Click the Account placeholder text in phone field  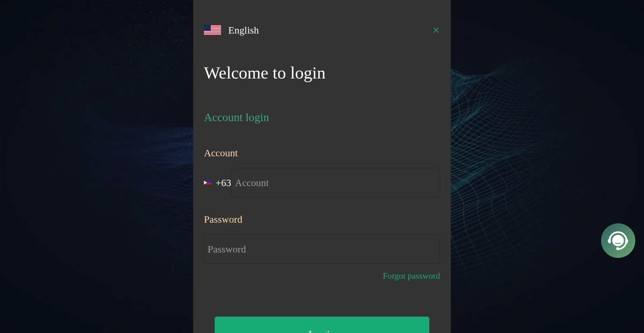[252, 183]
